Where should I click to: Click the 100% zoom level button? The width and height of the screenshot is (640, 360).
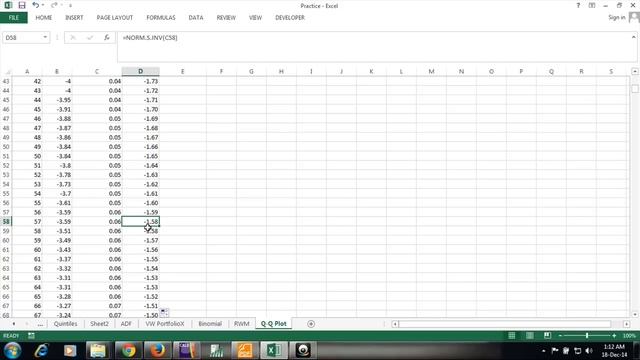(x=629, y=336)
